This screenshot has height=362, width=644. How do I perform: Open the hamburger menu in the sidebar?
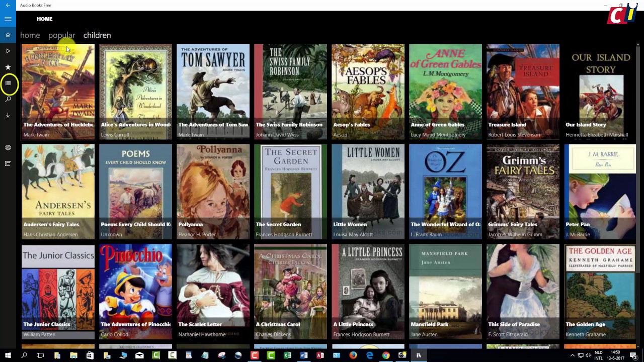click(x=8, y=19)
